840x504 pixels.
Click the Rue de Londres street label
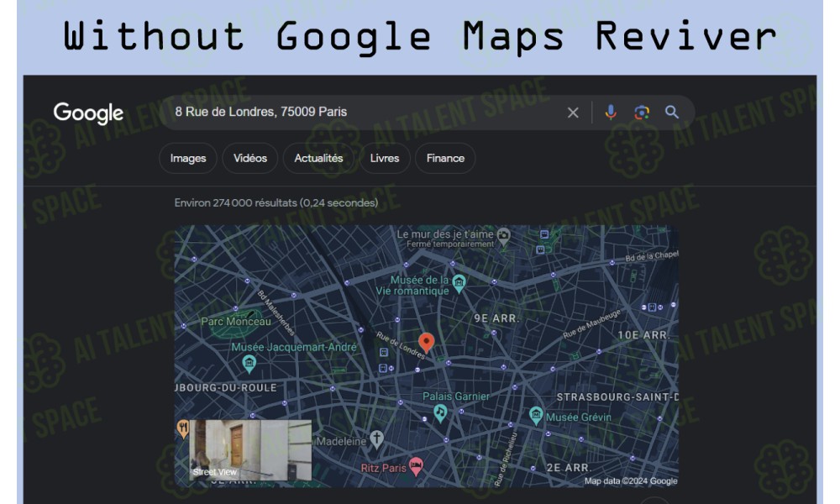pos(401,345)
